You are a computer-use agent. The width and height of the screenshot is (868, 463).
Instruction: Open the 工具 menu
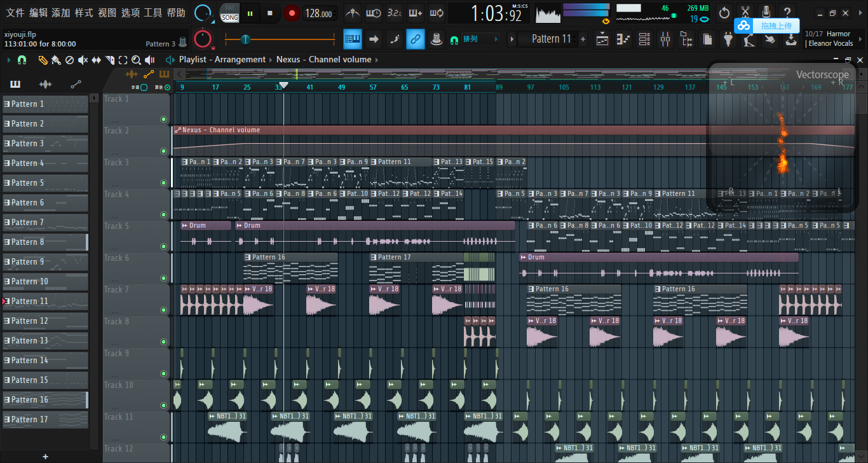tap(153, 13)
